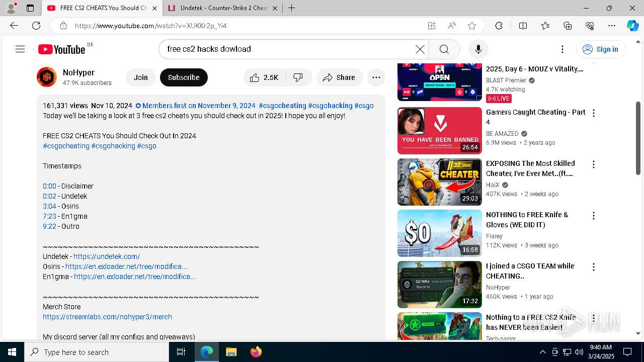Viewport: 644px width, 362px height.
Task: Dislike the video
Action: pyautogui.click(x=299, y=77)
